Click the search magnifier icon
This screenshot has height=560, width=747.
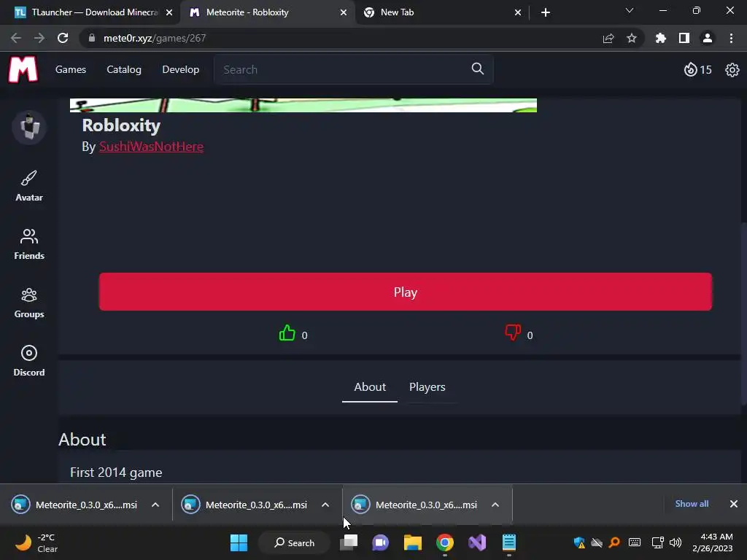[x=477, y=69]
